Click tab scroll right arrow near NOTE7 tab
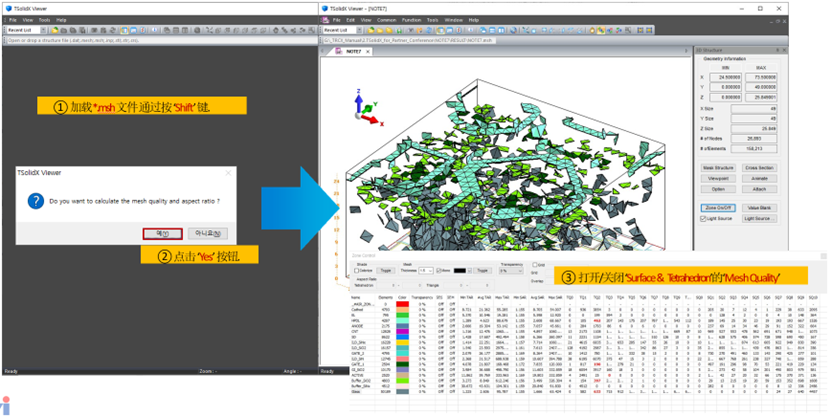The height and width of the screenshot is (416, 831). pos(687,51)
